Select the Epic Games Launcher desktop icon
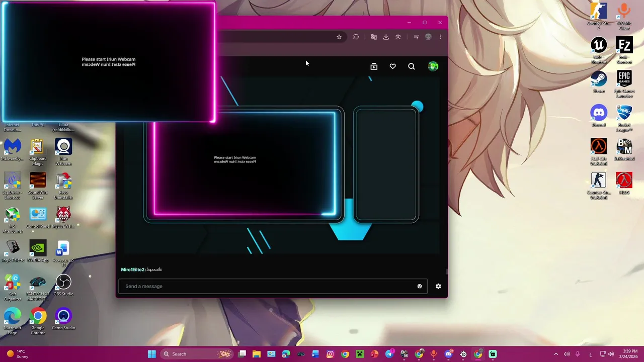644x362 pixels. 624,84
